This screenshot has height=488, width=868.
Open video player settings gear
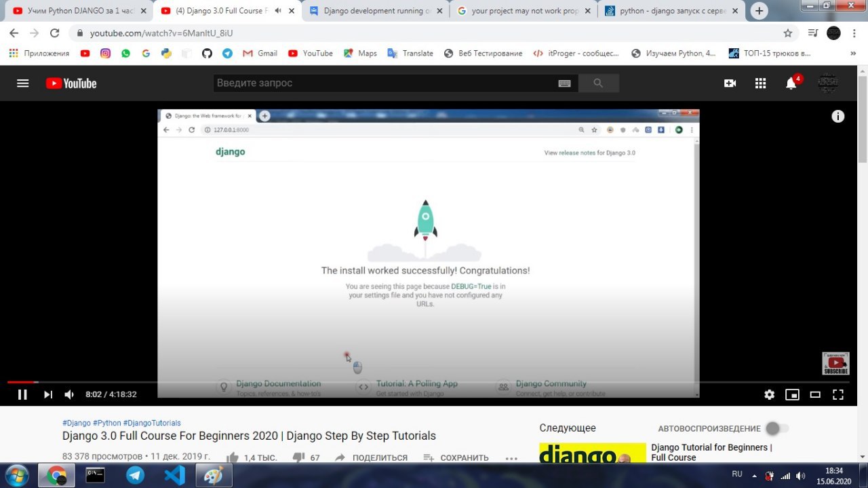(769, 394)
